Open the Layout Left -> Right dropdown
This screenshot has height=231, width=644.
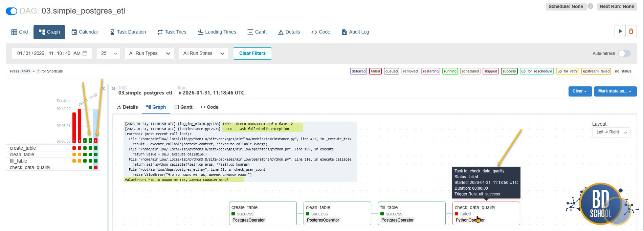[611, 132]
